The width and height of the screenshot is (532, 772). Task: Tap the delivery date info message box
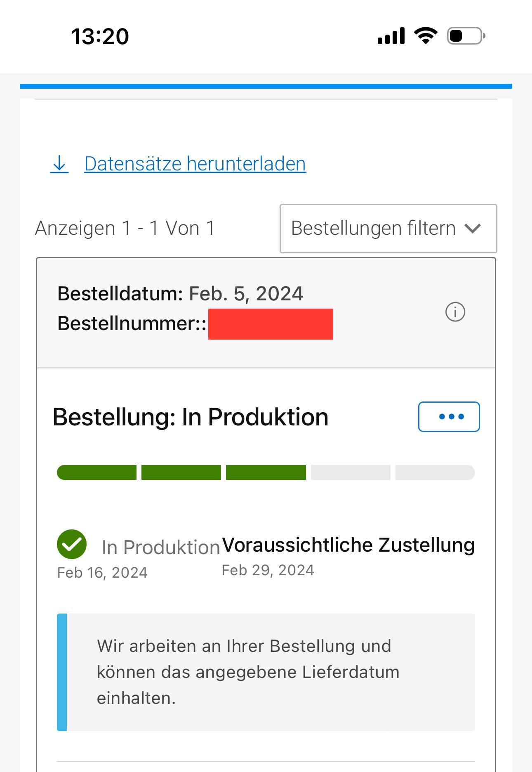click(x=266, y=672)
